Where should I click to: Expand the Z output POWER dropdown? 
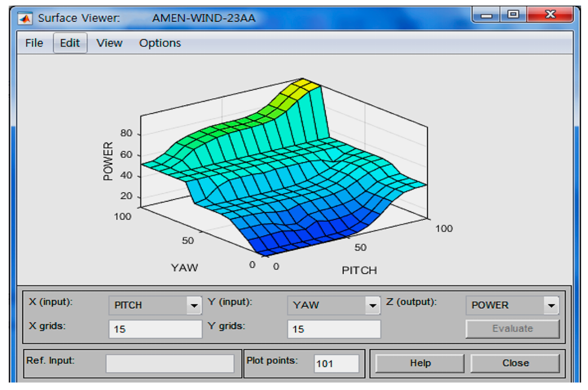point(551,305)
